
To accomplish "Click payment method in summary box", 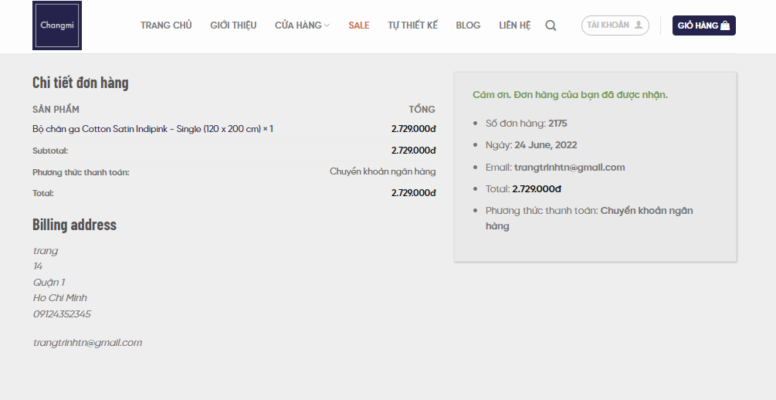I will click(x=589, y=218).
